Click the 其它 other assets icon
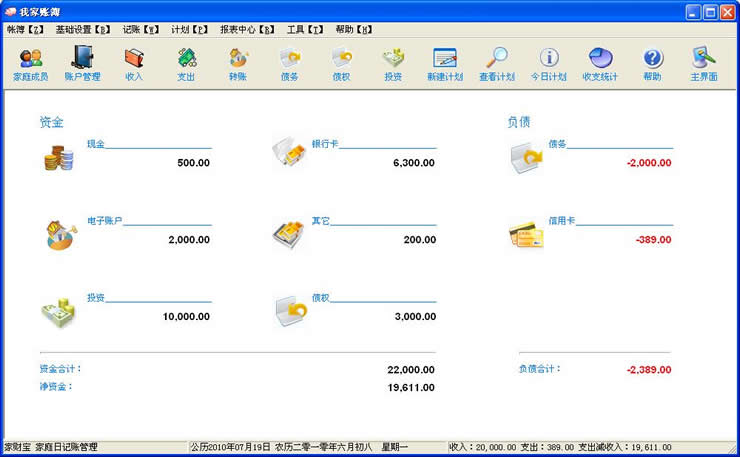 (x=289, y=234)
